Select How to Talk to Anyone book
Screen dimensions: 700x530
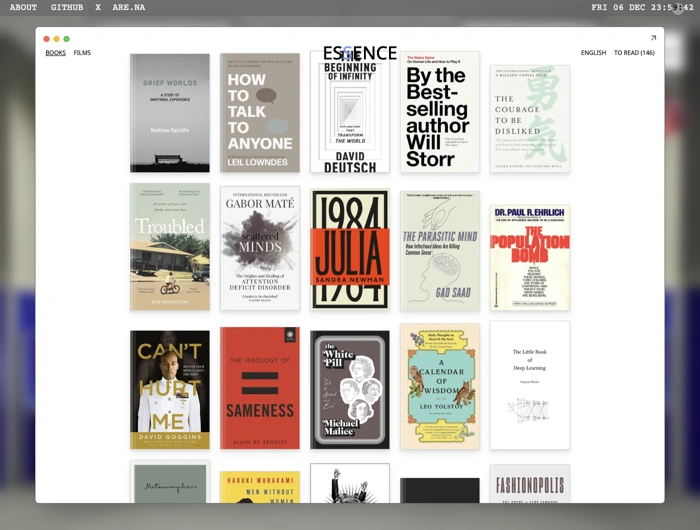(260, 113)
